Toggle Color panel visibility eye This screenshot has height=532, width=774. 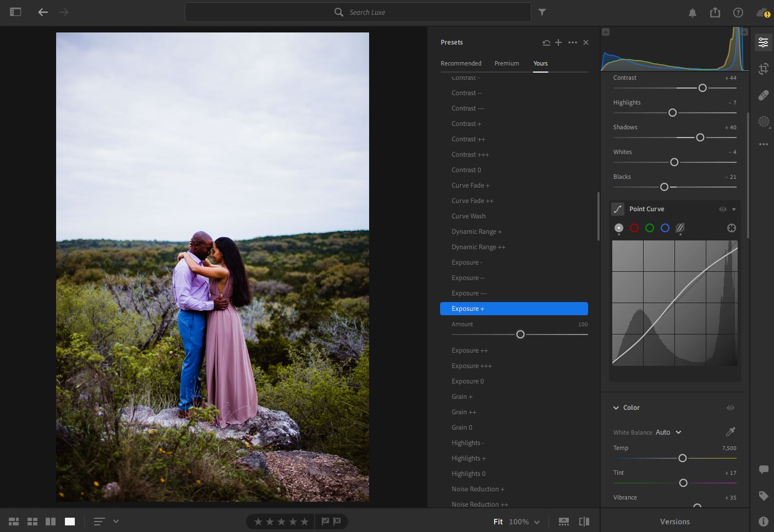click(730, 408)
